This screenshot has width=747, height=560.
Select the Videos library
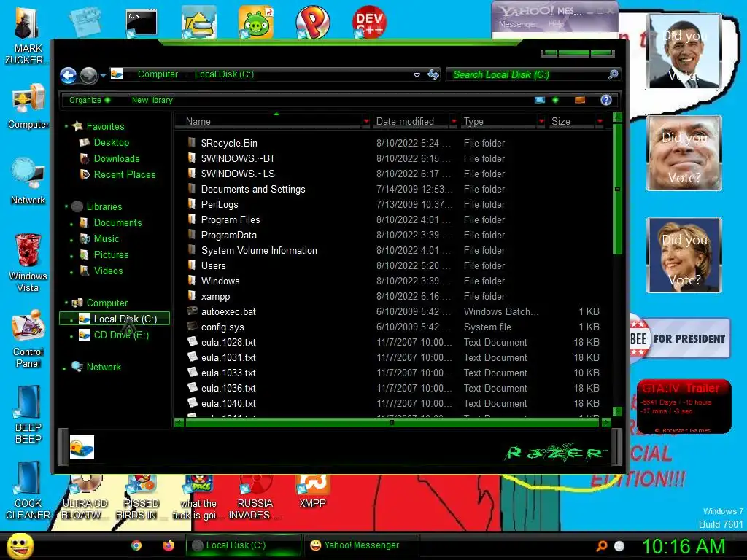(108, 271)
